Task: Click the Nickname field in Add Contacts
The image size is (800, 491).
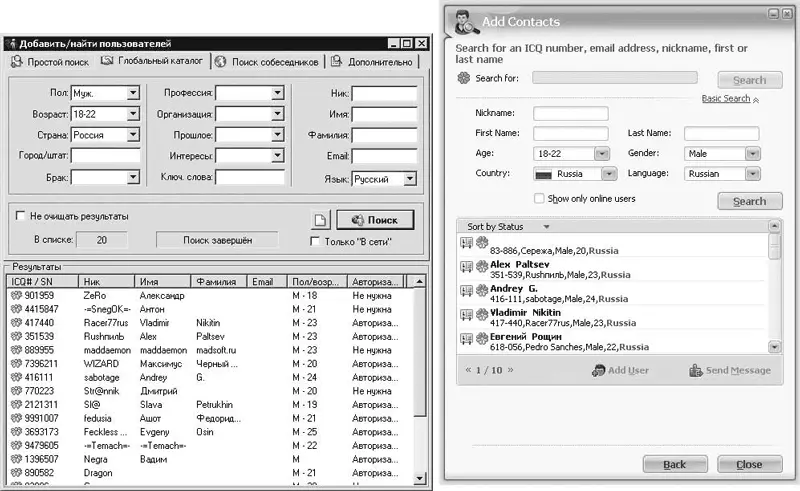Action: [x=570, y=113]
